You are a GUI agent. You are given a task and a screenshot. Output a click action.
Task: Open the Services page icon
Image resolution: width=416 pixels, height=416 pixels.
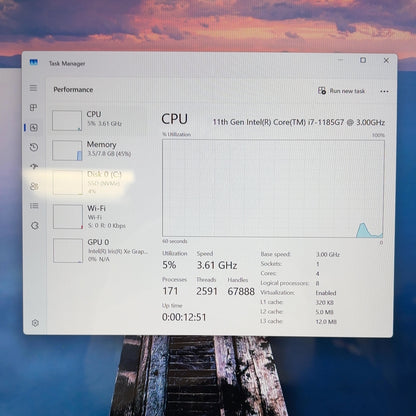(x=35, y=226)
